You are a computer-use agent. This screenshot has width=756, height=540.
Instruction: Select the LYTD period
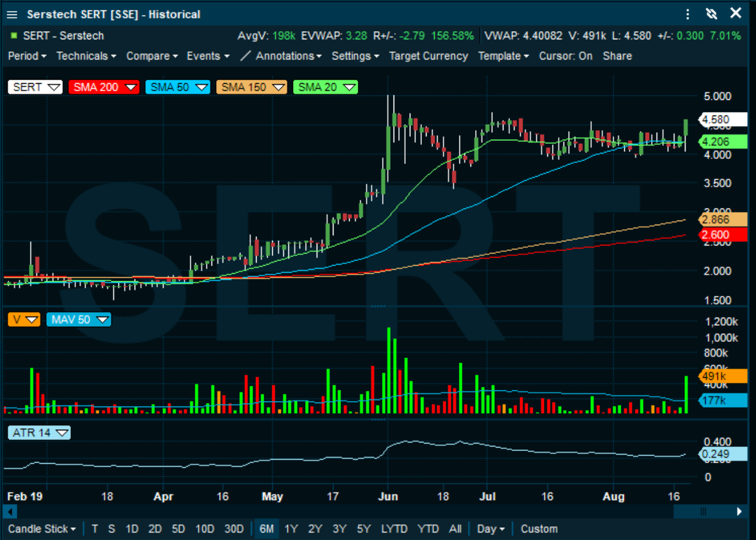point(394,529)
